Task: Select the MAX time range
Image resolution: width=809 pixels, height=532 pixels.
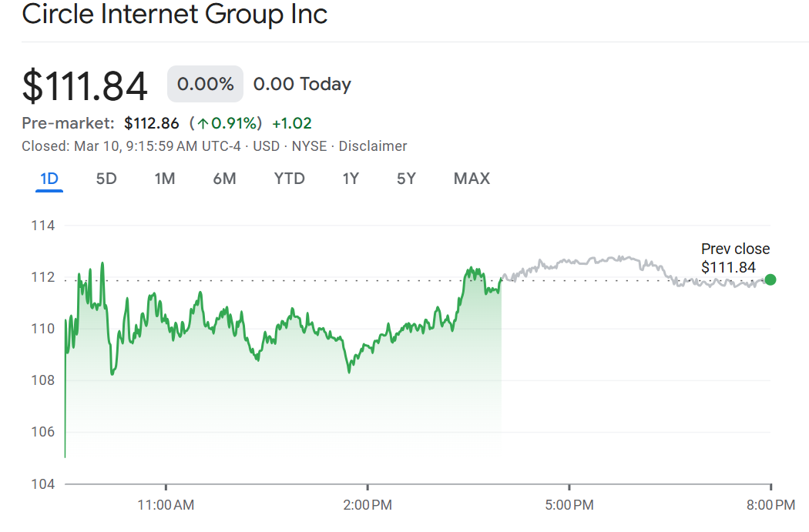Action: 471,178
